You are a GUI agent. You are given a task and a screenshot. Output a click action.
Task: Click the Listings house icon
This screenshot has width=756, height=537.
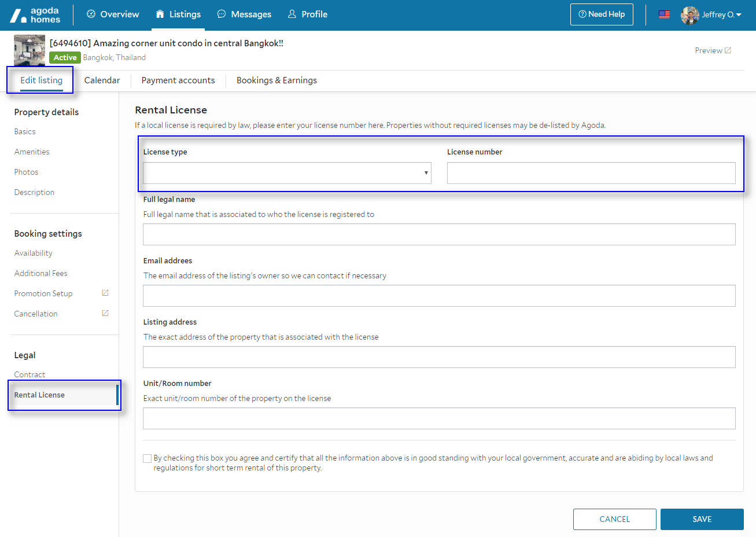pos(160,14)
